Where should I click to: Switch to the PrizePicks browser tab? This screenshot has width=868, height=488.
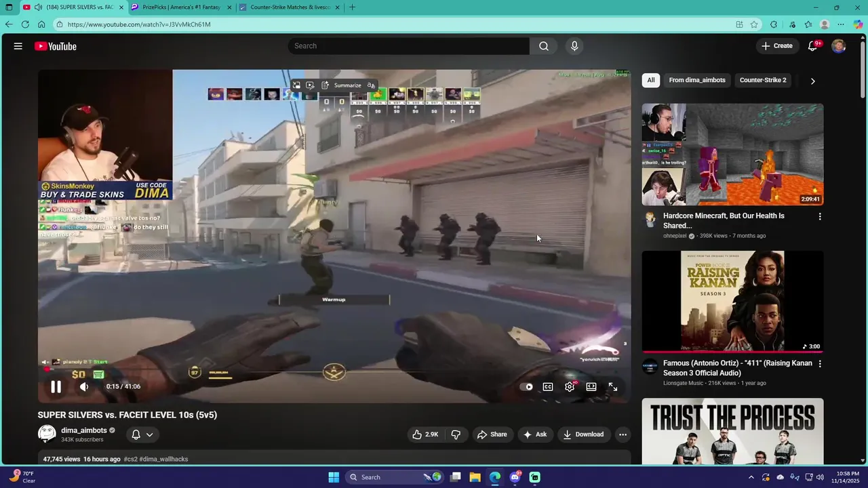pos(182,7)
